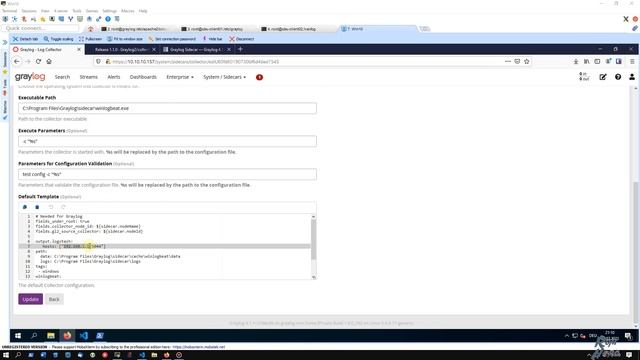This screenshot has width=640, height=360.
Task: Open PowerShell in remote taskbar
Action: click(100, 336)
